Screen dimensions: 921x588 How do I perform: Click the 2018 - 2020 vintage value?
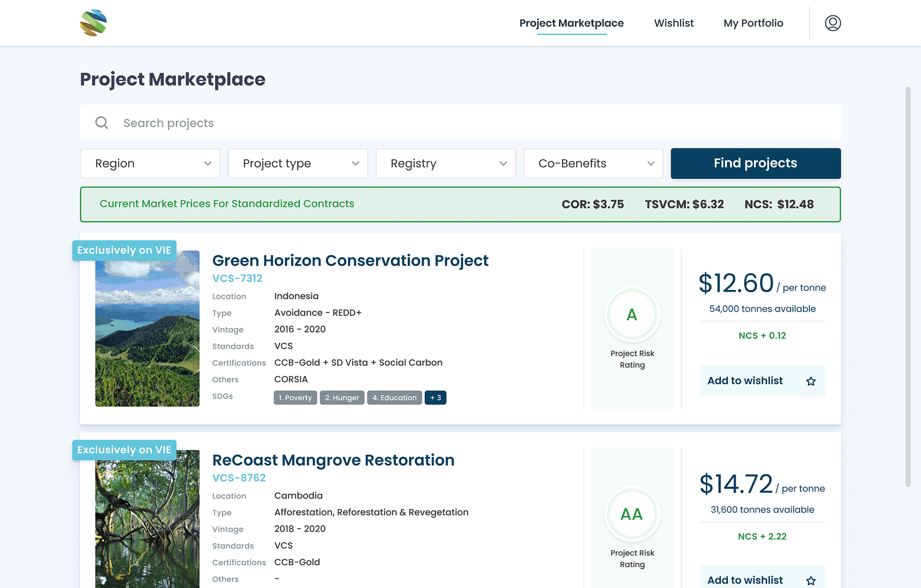[x=300, y=529]
